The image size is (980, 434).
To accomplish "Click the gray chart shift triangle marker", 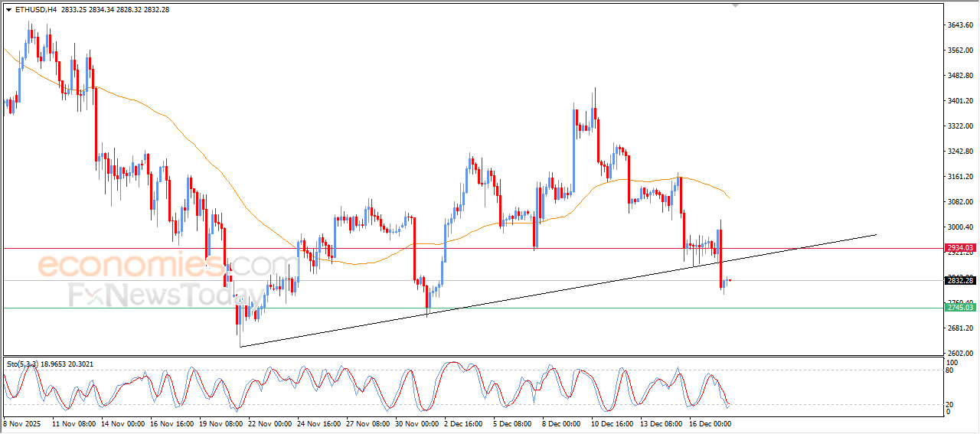I will pos(736,6).
